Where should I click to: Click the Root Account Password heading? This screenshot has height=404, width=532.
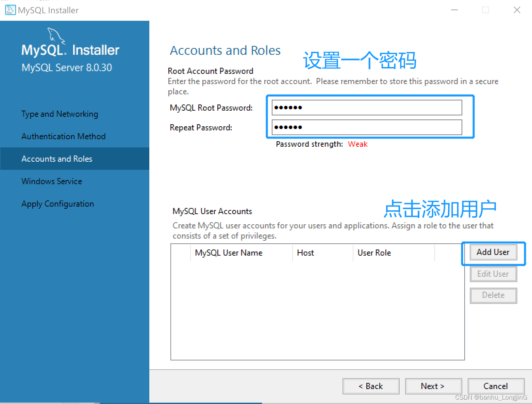click(x=211, y=71)
